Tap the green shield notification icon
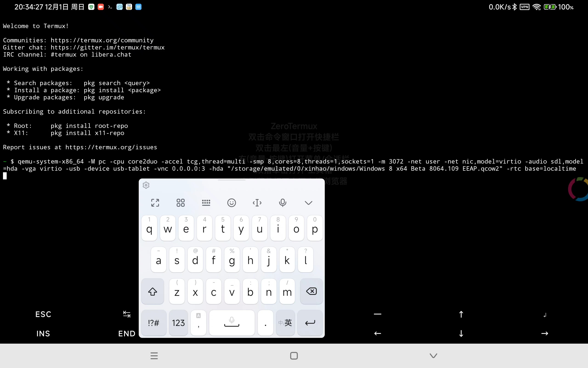Viewport: 588px width, 368px height. click(x=91, y=7)
